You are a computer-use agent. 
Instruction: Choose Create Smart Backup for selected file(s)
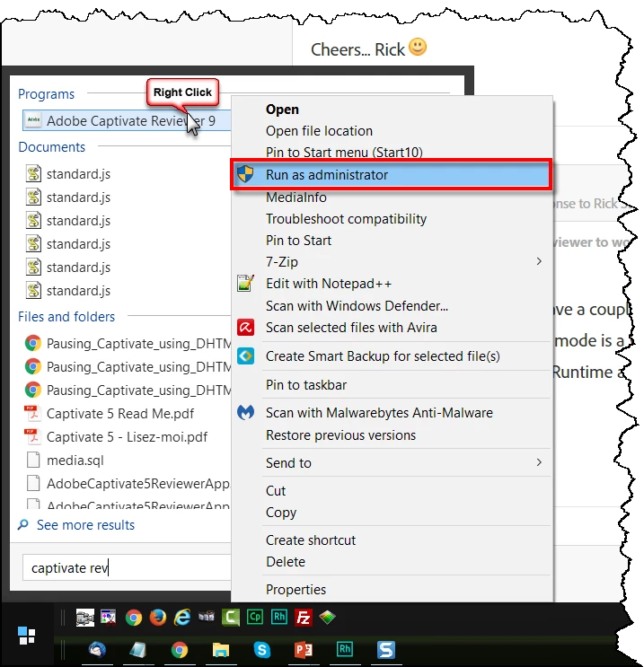pyautogui.click(x=392, y=356)
